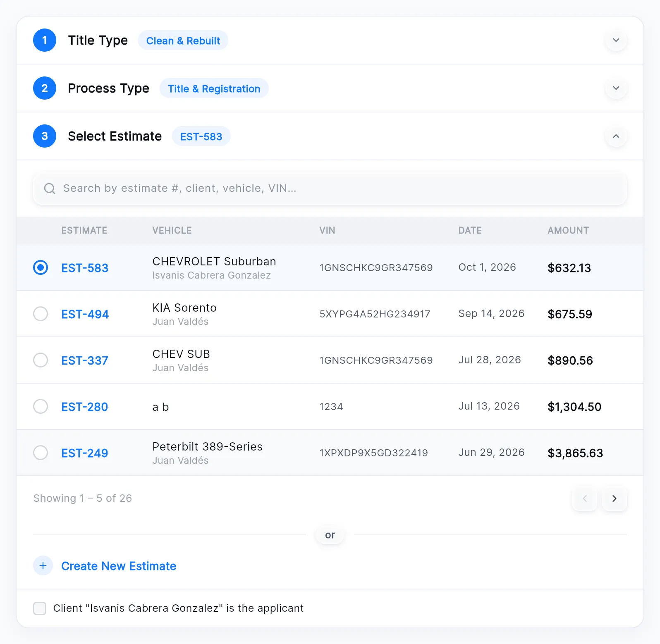Click KIA Sorento vehicle text

click(184, 308)
